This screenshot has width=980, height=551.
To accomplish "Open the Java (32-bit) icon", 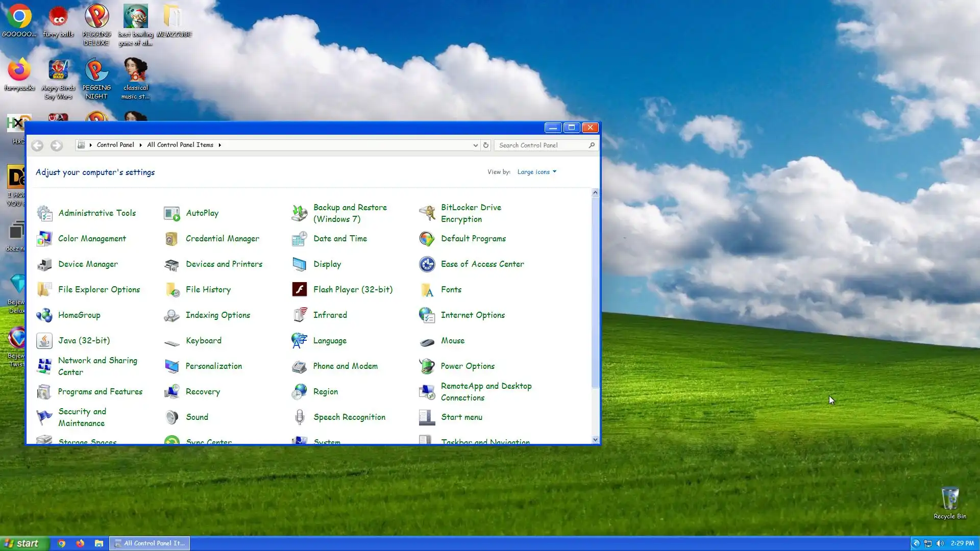I will coord(44,340).
